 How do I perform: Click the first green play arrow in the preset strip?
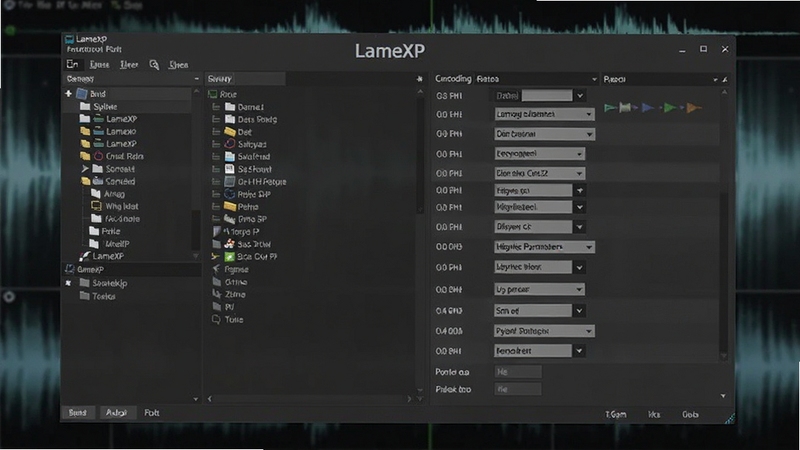[610, 108]
